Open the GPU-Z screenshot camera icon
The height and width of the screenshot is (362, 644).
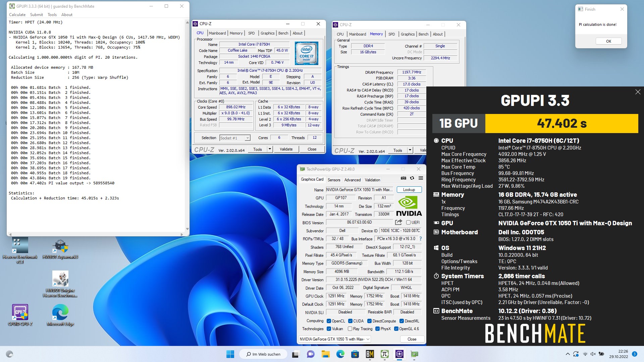404,178
